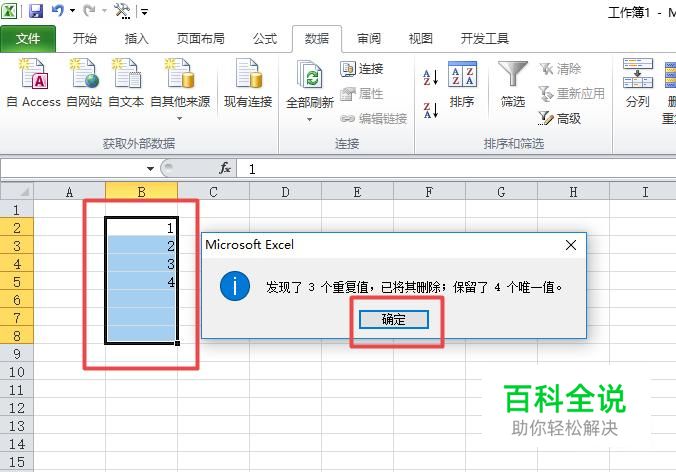Click the Name Box field
The height and width of the screenshot is (472, 676).
point(73,169)
